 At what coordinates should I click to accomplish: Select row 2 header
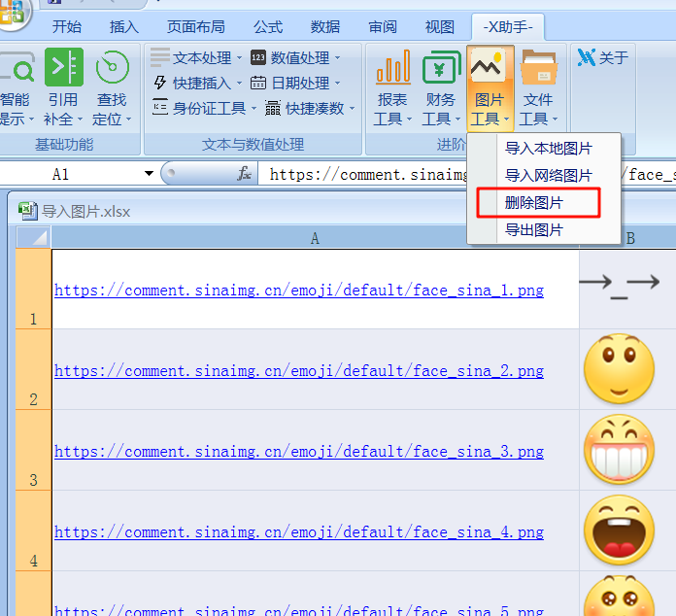(34, 369)
